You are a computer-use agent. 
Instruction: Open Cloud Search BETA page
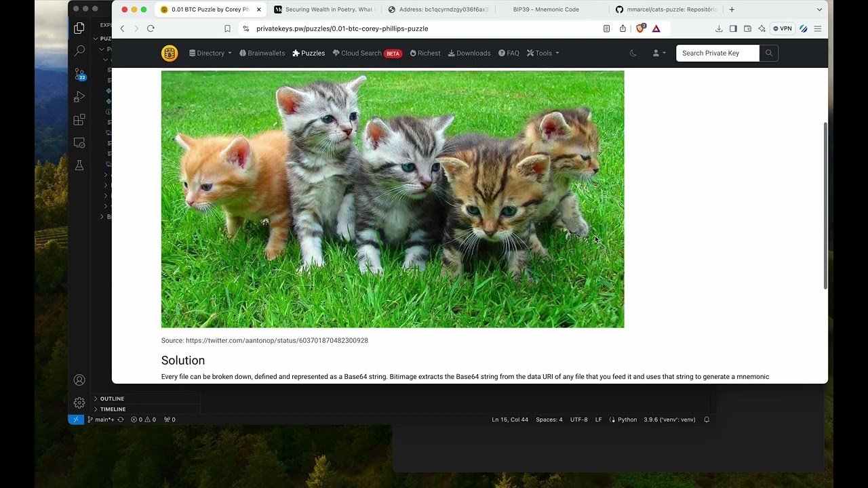(367, 53)
